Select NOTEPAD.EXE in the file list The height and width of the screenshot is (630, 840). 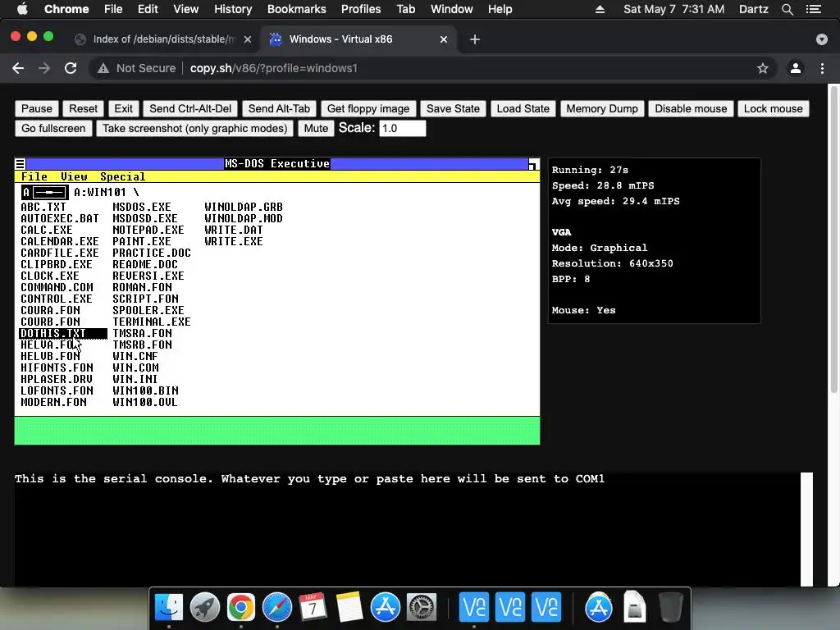click(148, 230)
